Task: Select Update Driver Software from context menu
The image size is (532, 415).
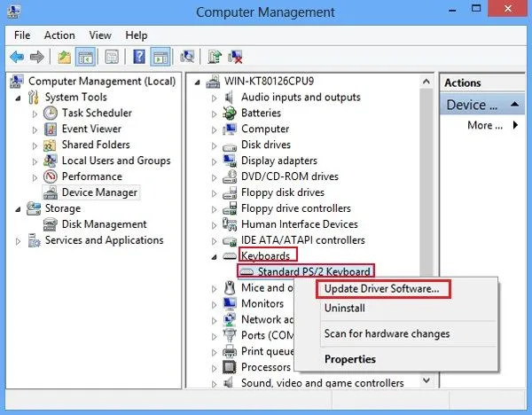Action: 381,289
